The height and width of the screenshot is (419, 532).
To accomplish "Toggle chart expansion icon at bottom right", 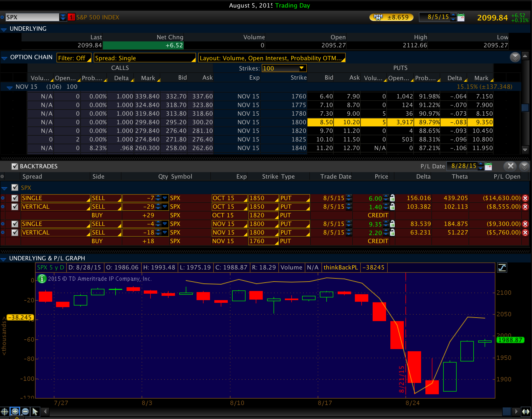I will [526, 411].
